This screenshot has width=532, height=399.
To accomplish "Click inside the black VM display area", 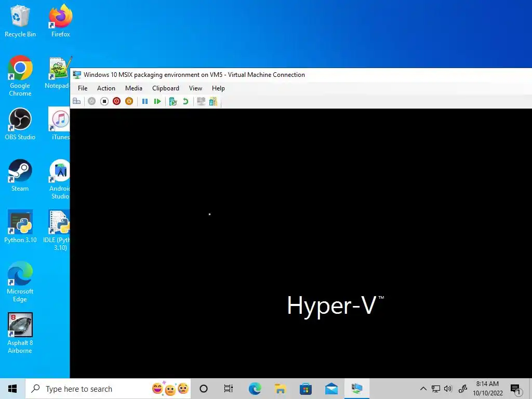I will 301,243.
